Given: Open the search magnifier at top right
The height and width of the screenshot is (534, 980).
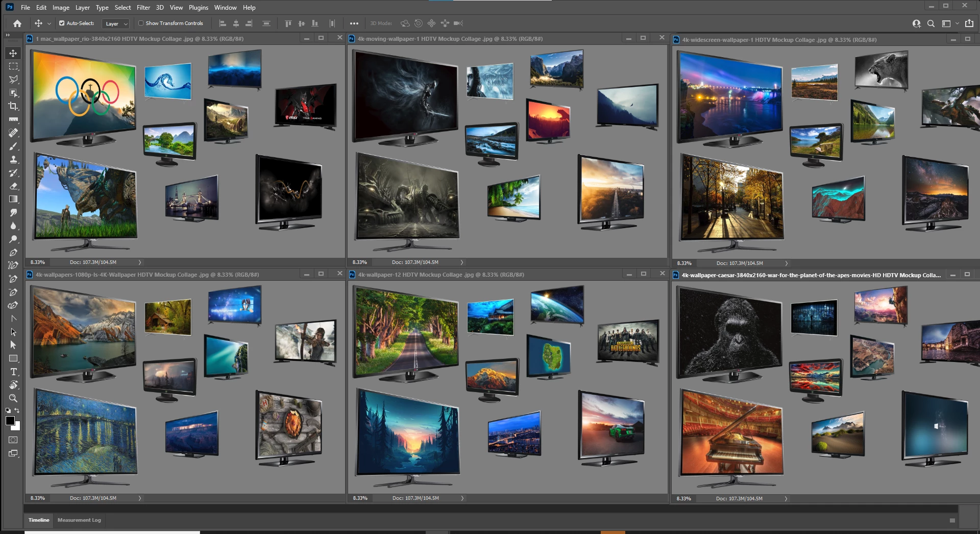Looking at the screenshot, I should [931, 23].
